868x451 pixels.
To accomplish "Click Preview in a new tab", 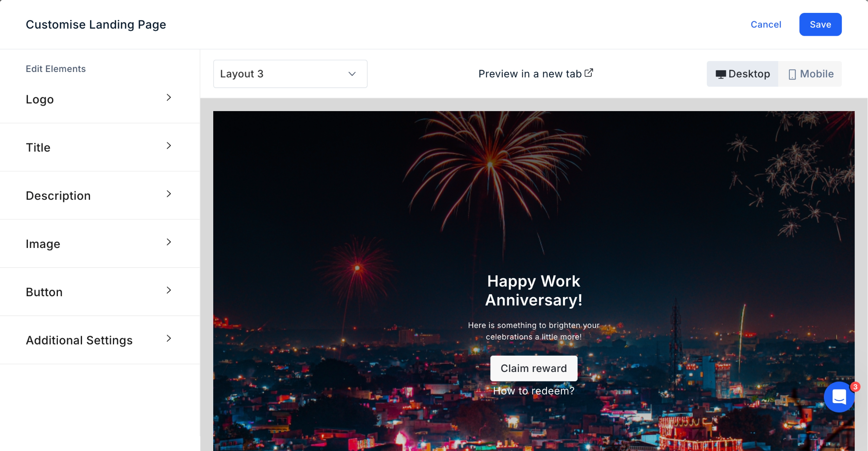I will (x=530, y=74).
